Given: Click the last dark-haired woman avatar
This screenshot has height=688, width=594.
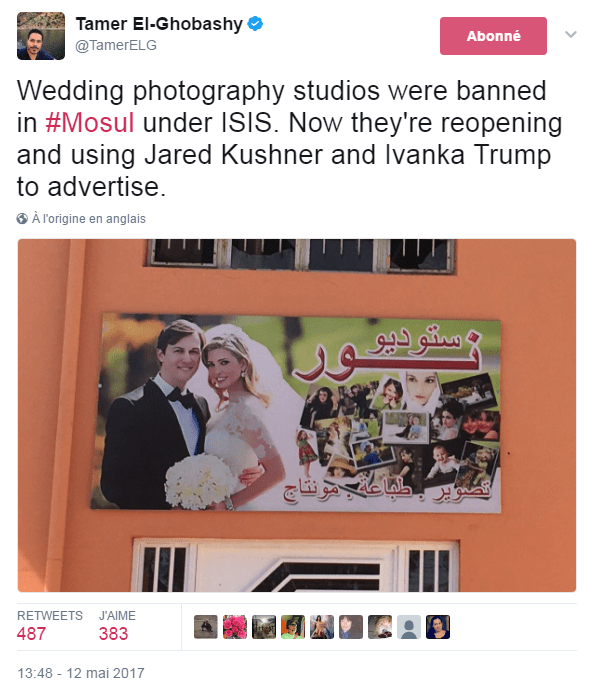Looking at the screenshot, I should [437, 627].
